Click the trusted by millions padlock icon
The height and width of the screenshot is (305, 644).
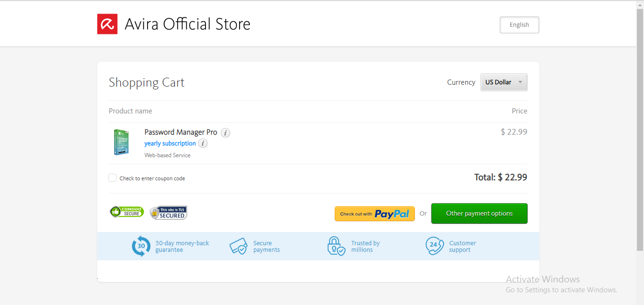tap(336, 246)
